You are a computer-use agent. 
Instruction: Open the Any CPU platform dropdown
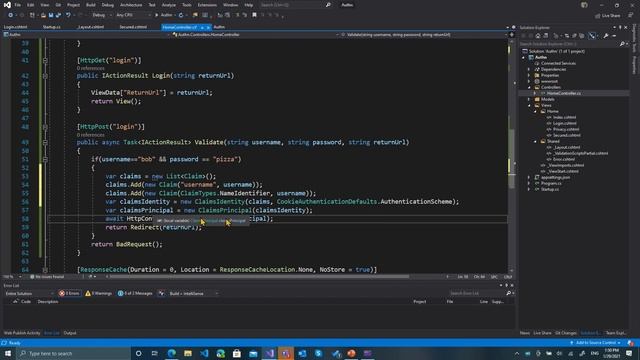[133, 15]
